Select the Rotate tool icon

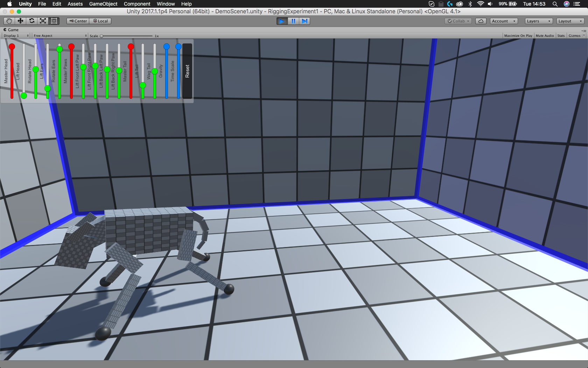[31, 21]
